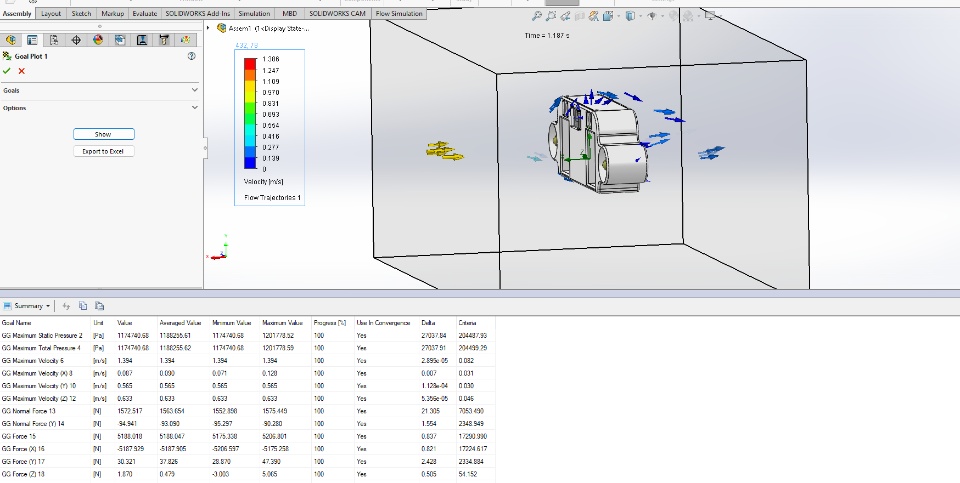
Task: Click the Export to Excel button
Action: click(x=103, y=151)
